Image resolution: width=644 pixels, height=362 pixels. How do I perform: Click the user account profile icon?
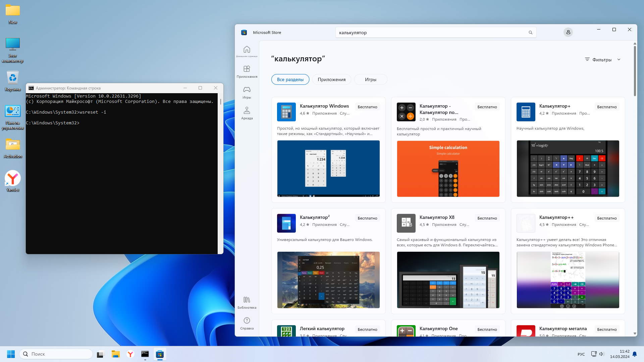click(568, 33)
